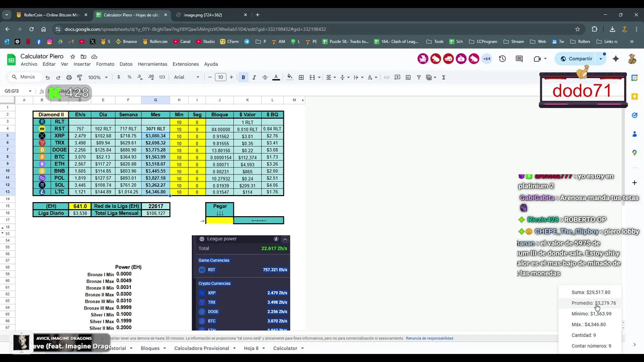Open Google Keep in the side panel

coord(634,97)
